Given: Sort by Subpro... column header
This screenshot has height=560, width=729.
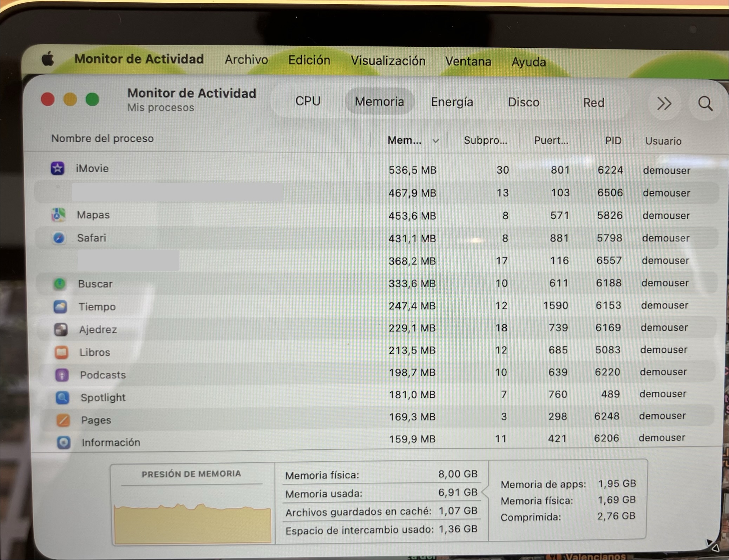Looking at the screenshot, I should (x=485, y=141).
